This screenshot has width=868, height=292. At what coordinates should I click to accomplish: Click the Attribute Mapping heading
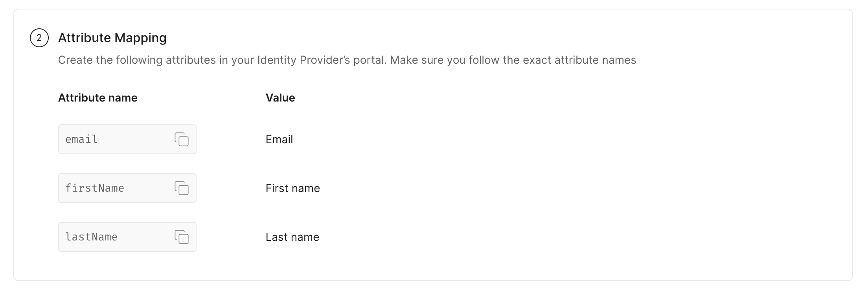coord(112,38)
